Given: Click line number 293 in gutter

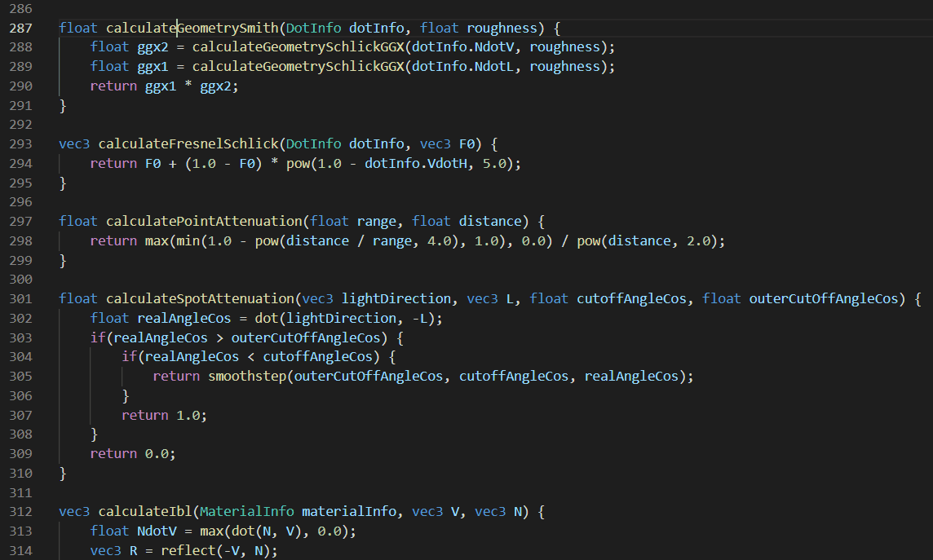Looking at the screenshot, I should pyautogui.click(x=21, y=143).
